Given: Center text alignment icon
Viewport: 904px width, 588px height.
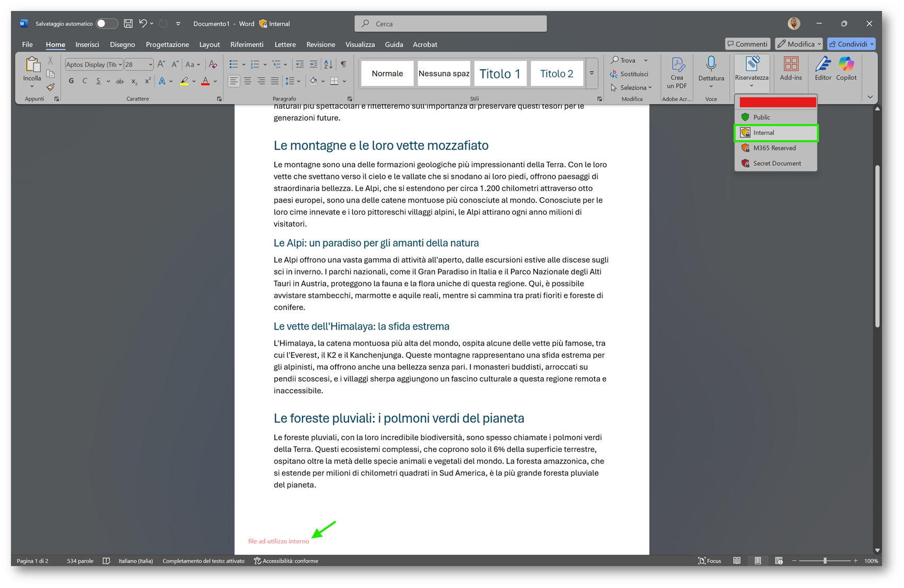Looking at the screenshot, I should click(x=247, y=81).
